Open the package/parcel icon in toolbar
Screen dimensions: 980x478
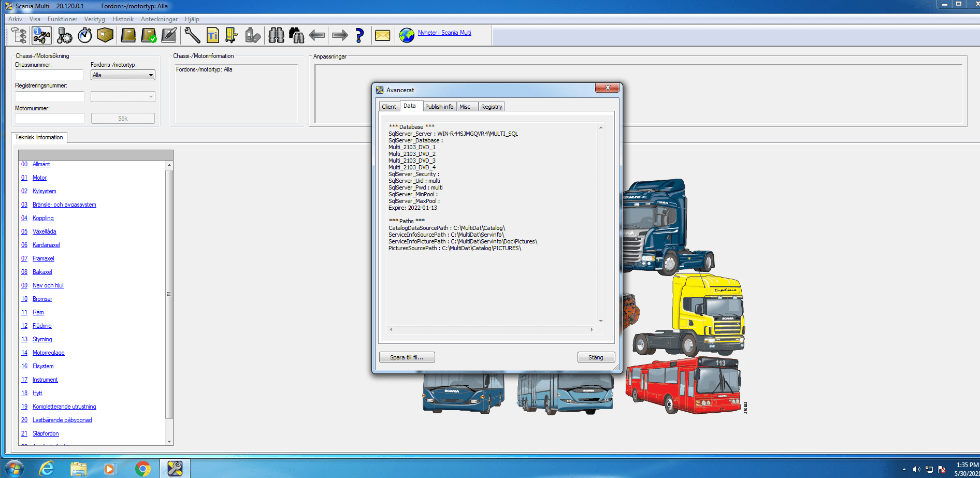point(105,35)
